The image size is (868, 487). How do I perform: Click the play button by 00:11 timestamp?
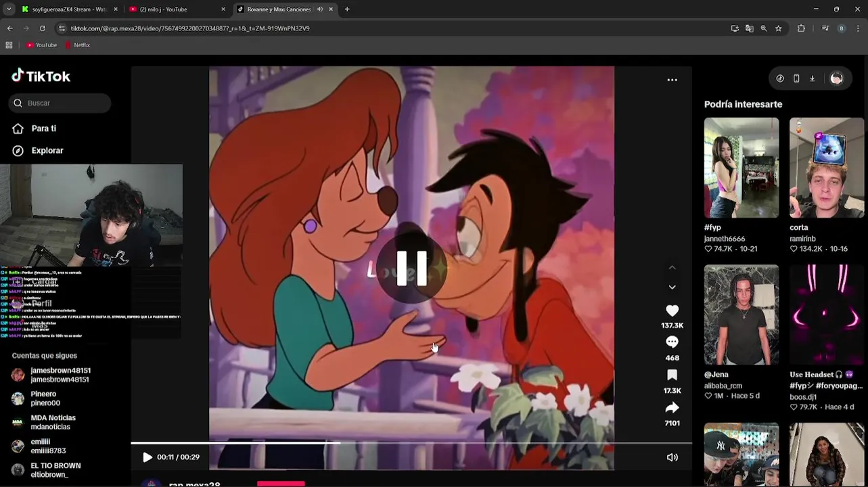coord(147,457)
